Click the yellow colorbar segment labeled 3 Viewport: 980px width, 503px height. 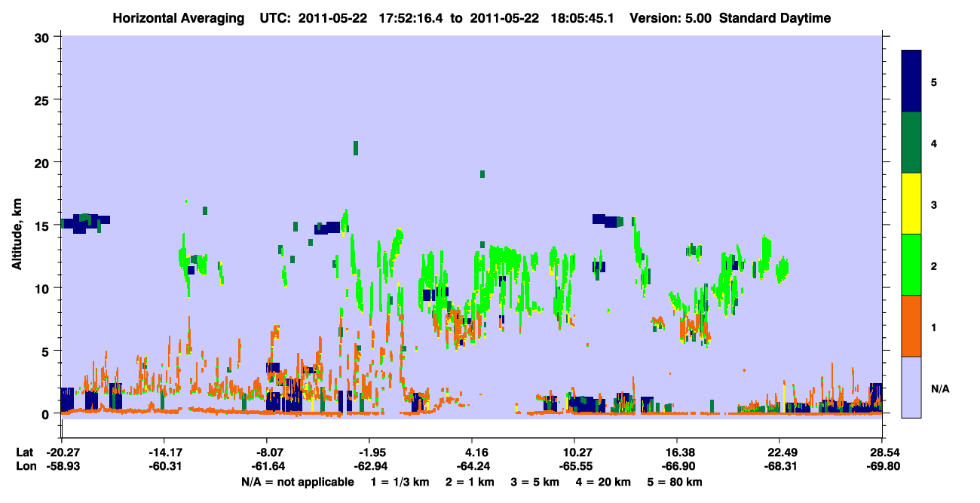pos(911,204)
